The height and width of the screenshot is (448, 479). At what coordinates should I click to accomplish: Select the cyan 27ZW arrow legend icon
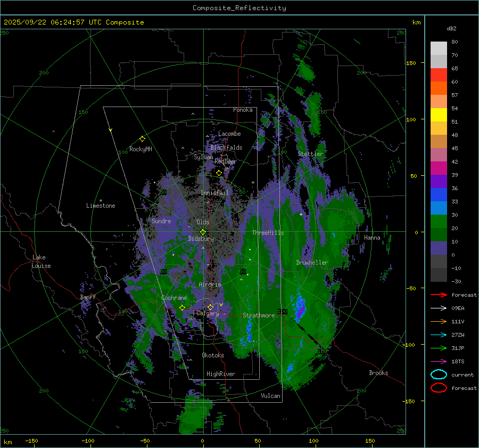point(439,335)
